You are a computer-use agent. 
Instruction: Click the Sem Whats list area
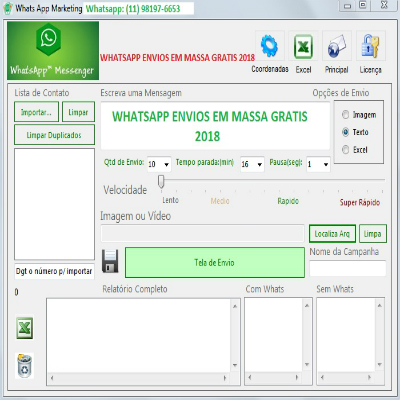(x=346, y=335)
